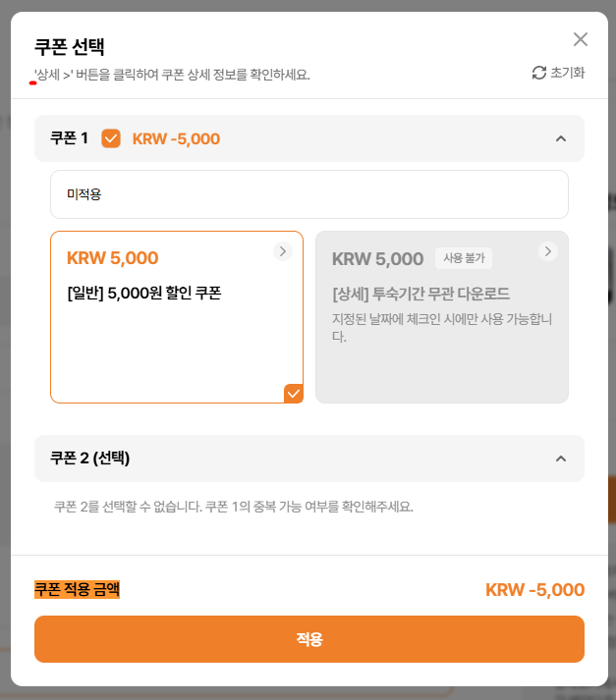Click the 쿠폰 1 header label
616x700 pixels.
[69, 138]
